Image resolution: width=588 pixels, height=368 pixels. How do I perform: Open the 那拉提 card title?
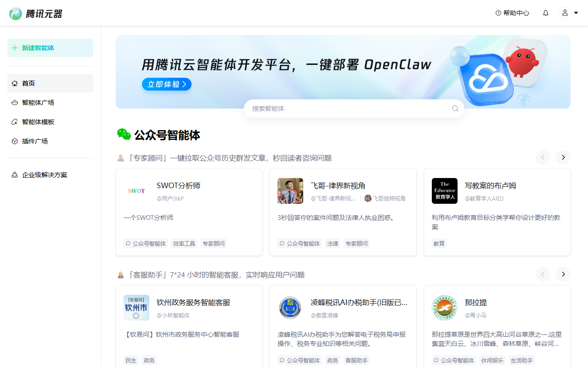point(476,303)
